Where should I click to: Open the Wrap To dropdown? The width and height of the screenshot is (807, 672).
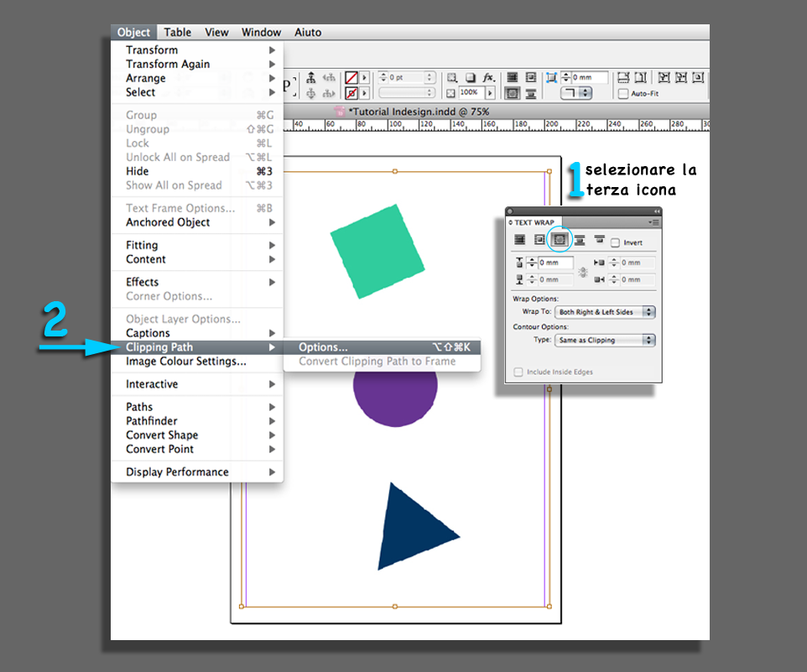pyautogui.click(x=604, y=311)
